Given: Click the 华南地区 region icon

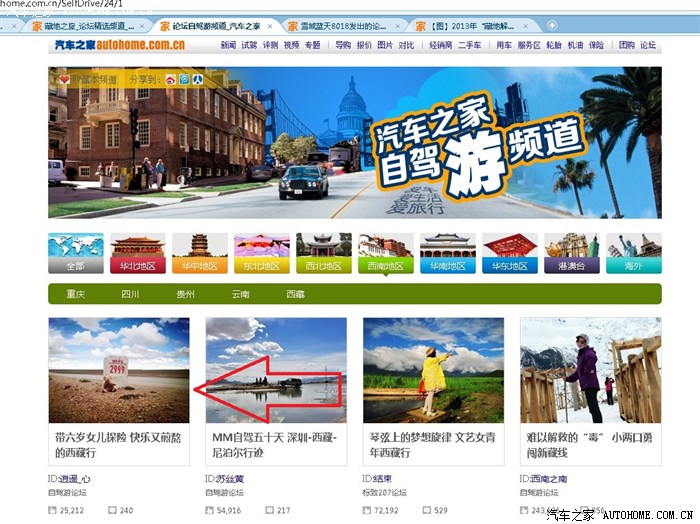Looking at the screenshot, I should (447, 253).
